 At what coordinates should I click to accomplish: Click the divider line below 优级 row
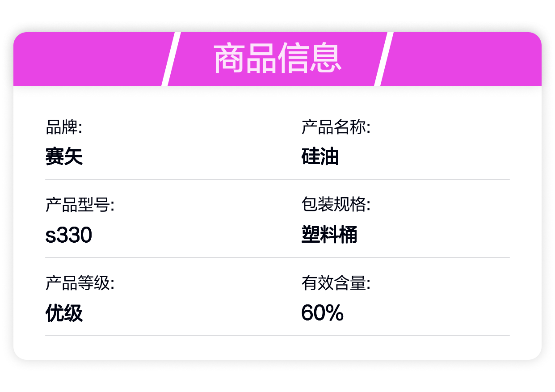click(x=277, y=335)
